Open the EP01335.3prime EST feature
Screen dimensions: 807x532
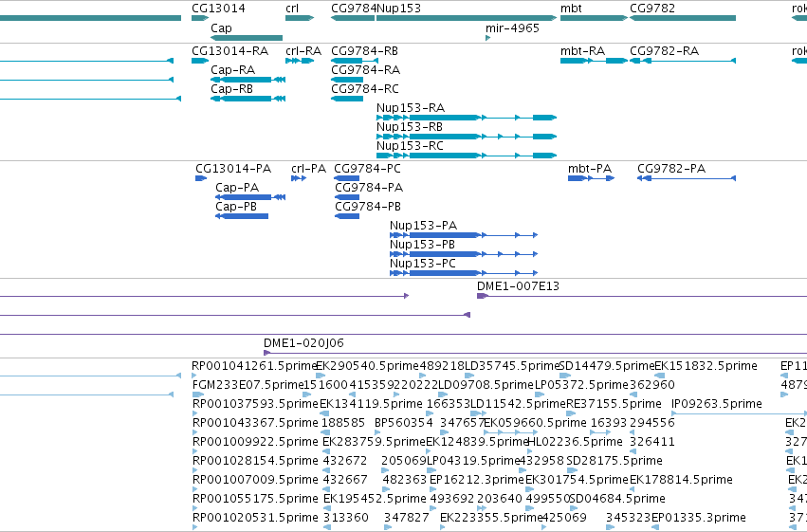click(x=655, y=527)
